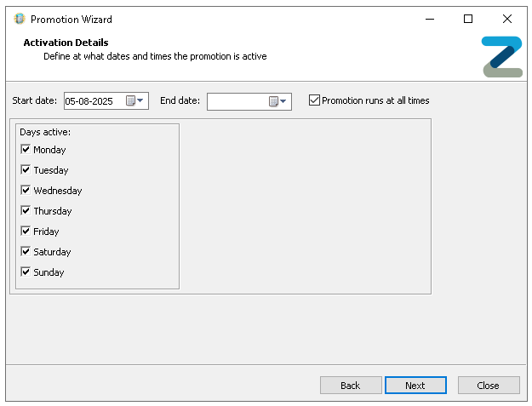Screen dimensions: 532x406
Task: Close the wizard using title bar X
Action: (x=507, y=19)
